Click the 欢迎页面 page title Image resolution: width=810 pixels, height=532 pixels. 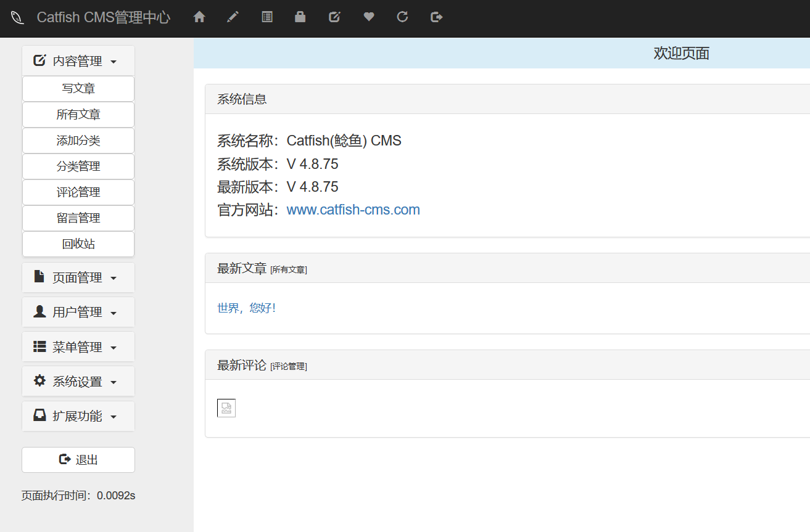682,54
